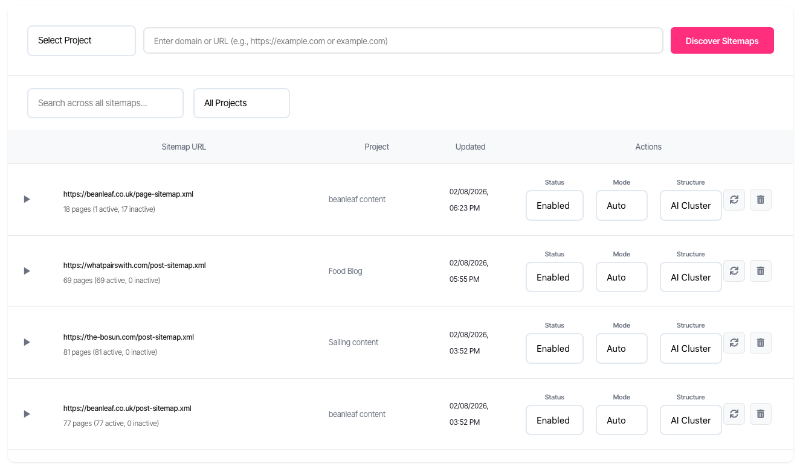Expand the whatpairswith post-sitemap row
This screenshot has height=470, width=800.
pos(27,271)
